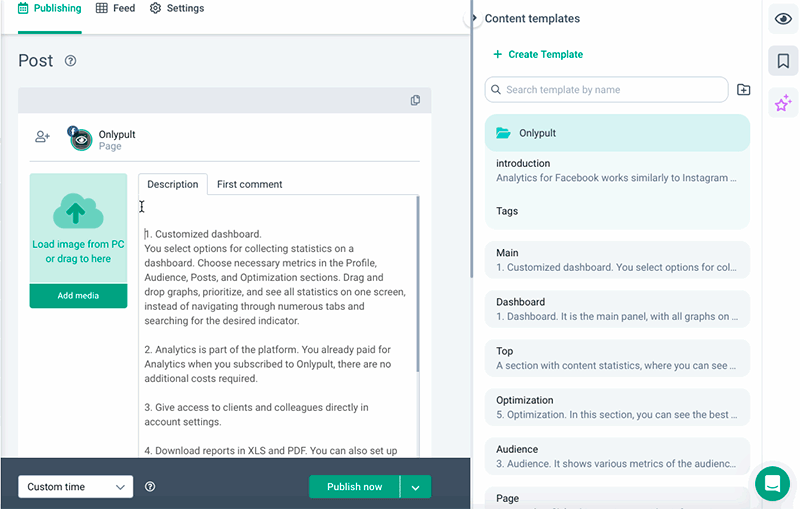Open the AI sparkle assistant icon
800x509 pixels.
(x=783, y=102)
